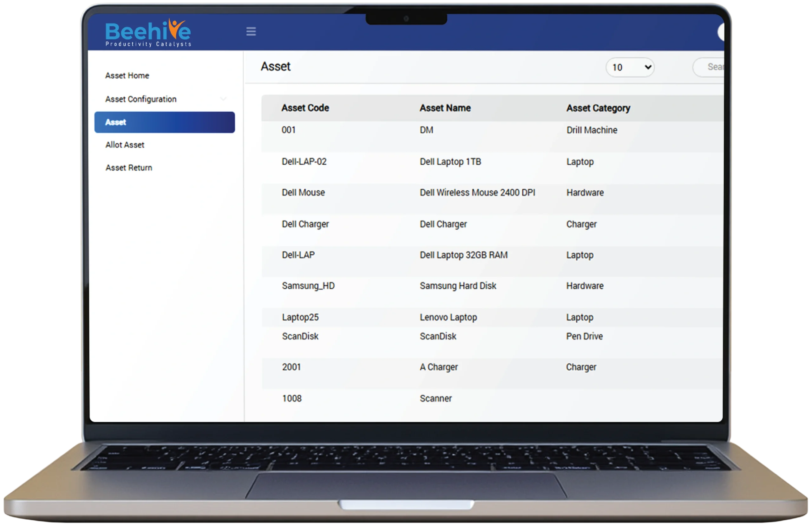Select the Asset sidebar item
The width and height of the screenshot is (812, 526).
164,122
